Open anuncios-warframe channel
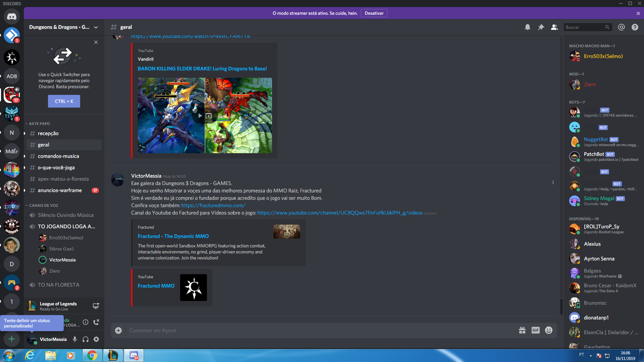The width and height of the screenshot is (644, 362). [x=64, y=190]
